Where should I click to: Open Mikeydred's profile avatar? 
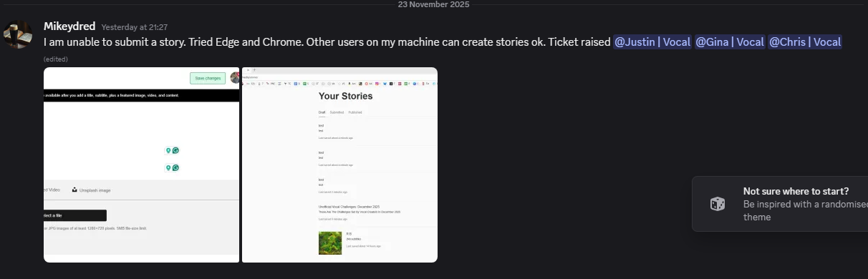coord(17,34)
